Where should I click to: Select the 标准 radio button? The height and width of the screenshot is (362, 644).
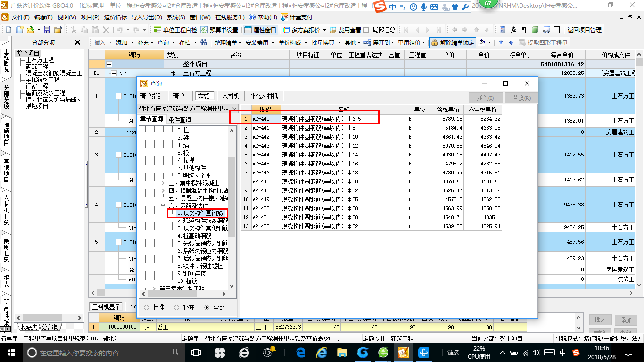(146, 307)
